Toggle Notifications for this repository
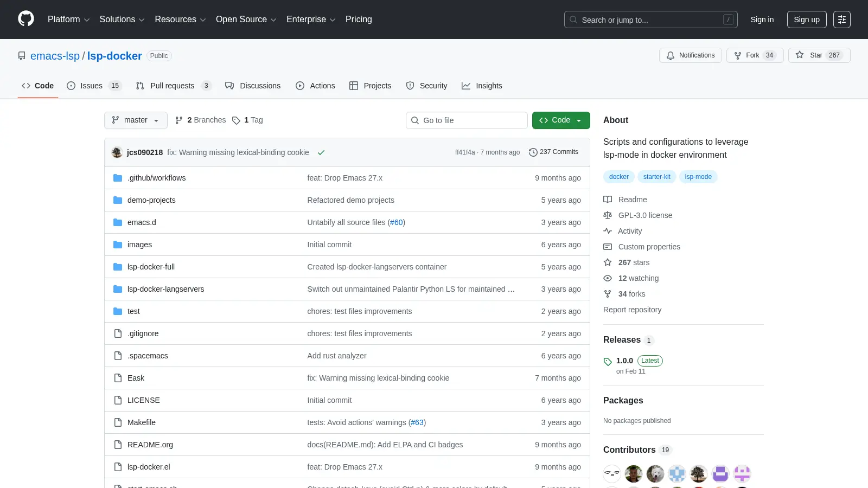Screen dimensions: 868x488 [691, 55]
